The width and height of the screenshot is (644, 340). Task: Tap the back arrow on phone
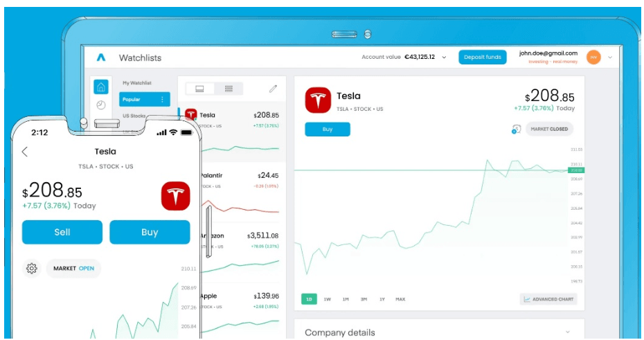coord(25,152)
